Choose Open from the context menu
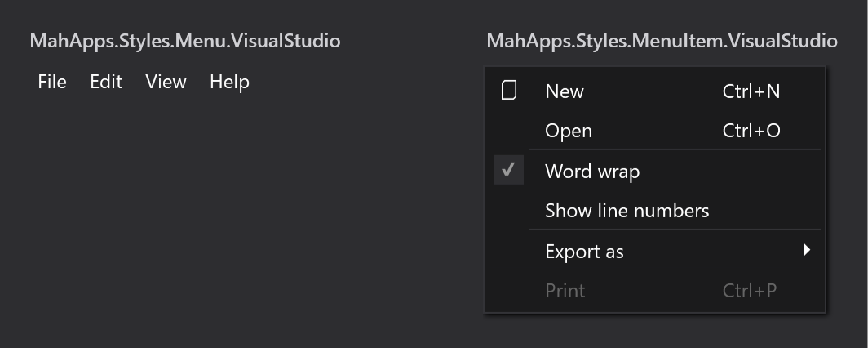This screenshot has height=348, width=868. (655, 131)
